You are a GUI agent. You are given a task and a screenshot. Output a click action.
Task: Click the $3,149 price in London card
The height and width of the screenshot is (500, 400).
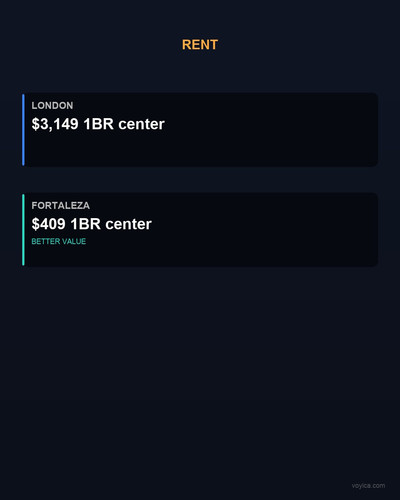(x=55, y=124)
